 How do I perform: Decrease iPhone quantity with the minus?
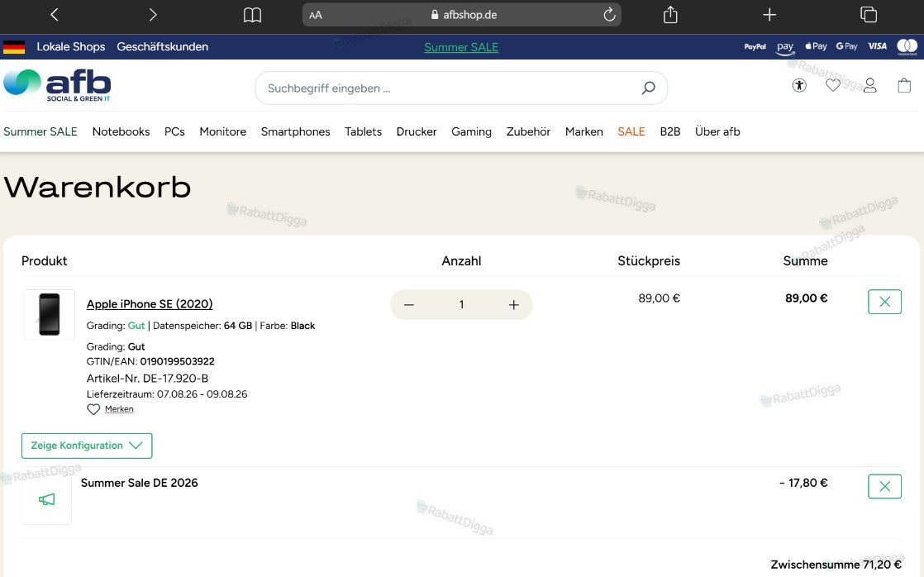(409, 305)
